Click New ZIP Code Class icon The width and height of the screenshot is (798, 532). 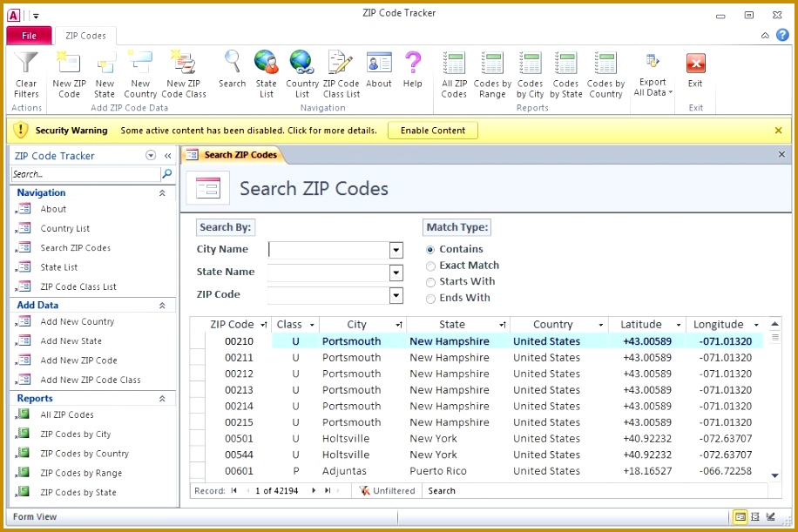tap(183, 63)
